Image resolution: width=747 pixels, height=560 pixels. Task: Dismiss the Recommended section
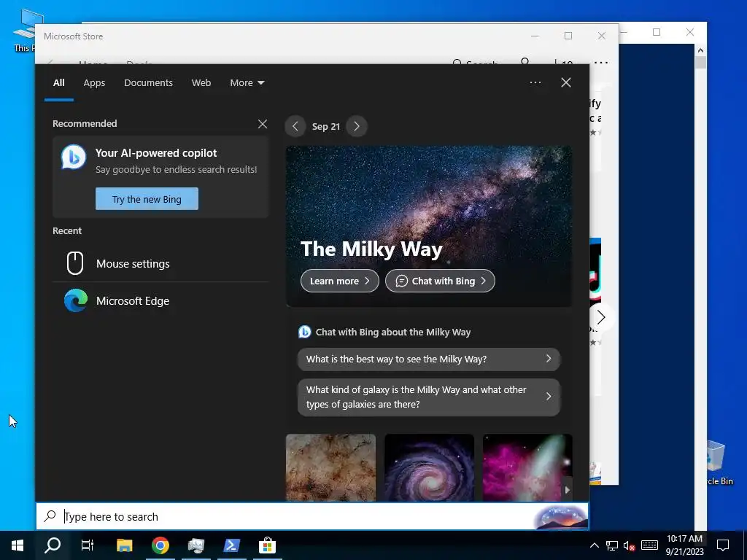point(263,124)
